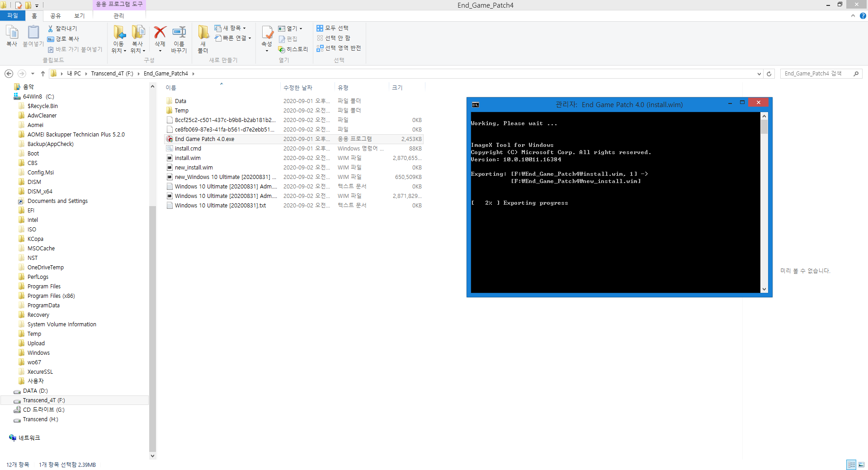Expand the address bar history dropdown
This screenshot has width=868, height=470.
pos(759,74)
